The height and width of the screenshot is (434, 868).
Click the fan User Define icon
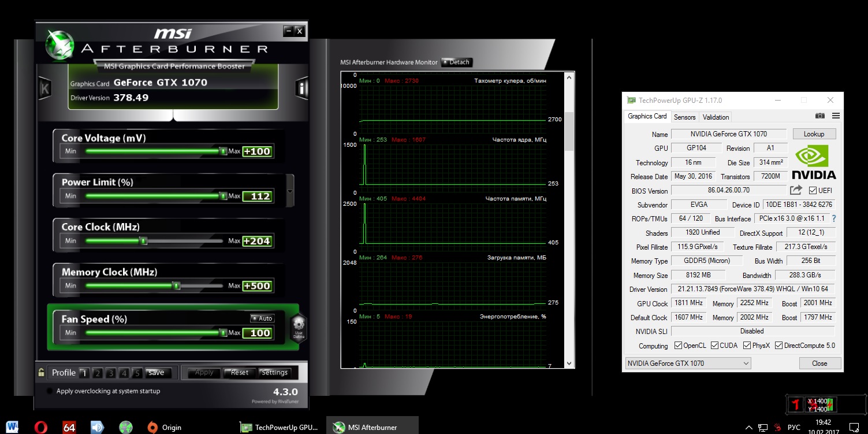[298, 327]
